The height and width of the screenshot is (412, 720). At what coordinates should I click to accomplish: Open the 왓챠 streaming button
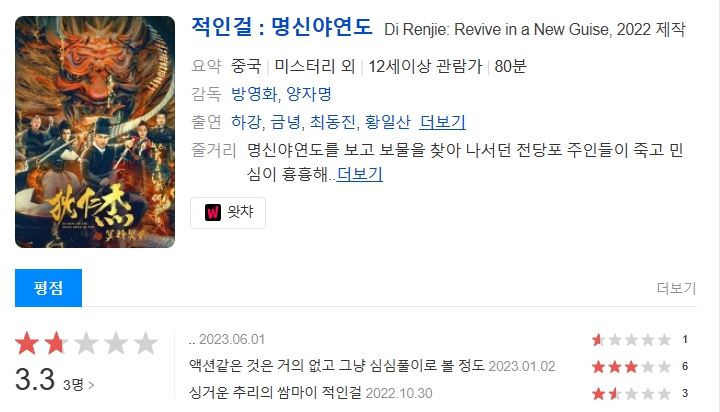[228, 213]
